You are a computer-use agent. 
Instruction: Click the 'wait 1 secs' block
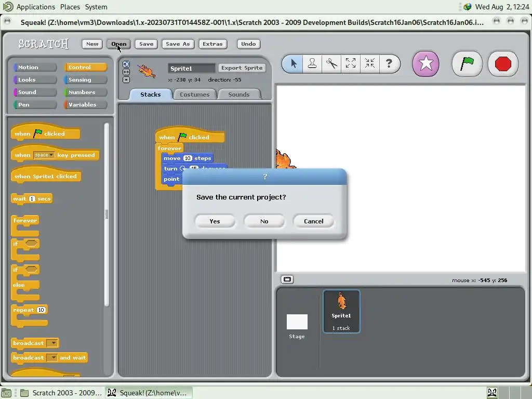[x=32, y=199]
